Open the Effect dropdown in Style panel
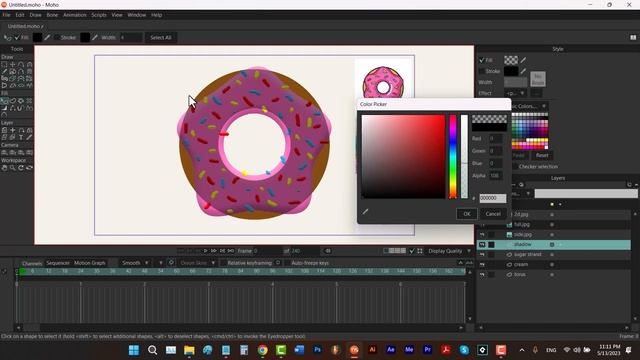This screenshot has width=640, height=360. pos(516,93)
